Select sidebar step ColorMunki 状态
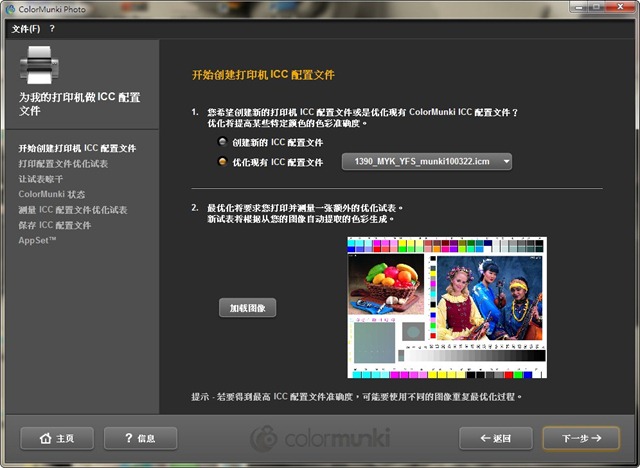This screenshot has height=468, width=640. pos(52,194)
